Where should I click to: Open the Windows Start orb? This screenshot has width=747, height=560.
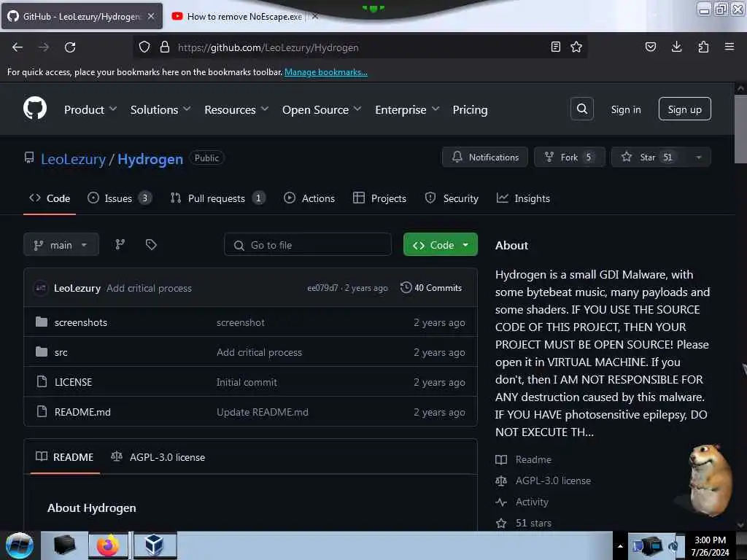20,545
